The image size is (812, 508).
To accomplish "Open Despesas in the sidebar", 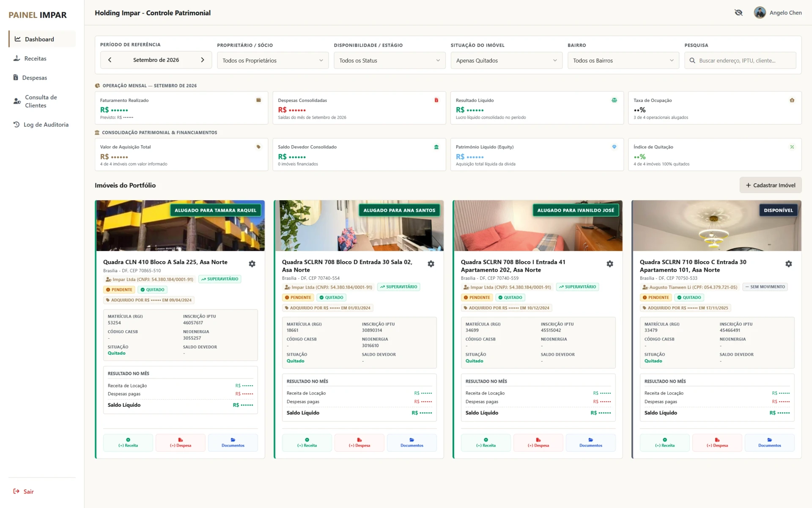I will (42, 77).
